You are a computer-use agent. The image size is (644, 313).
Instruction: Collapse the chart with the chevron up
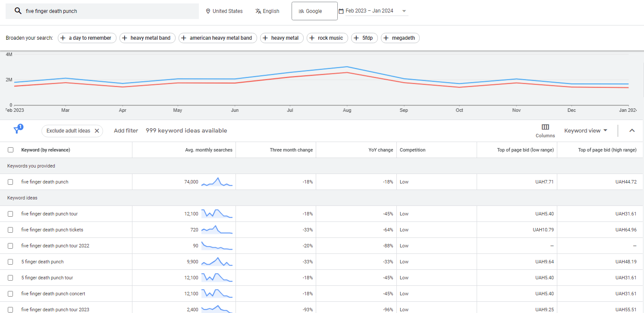632,130
